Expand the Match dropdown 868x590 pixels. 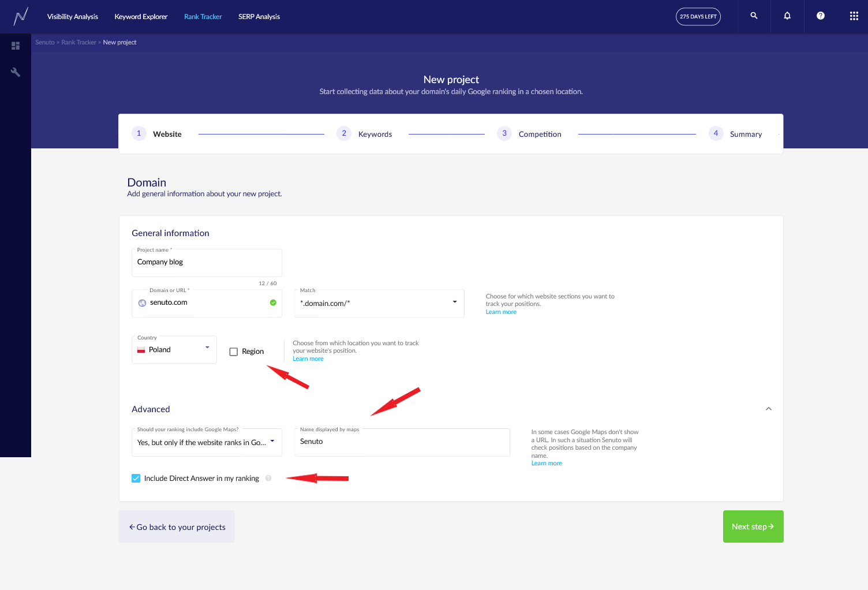379,303
